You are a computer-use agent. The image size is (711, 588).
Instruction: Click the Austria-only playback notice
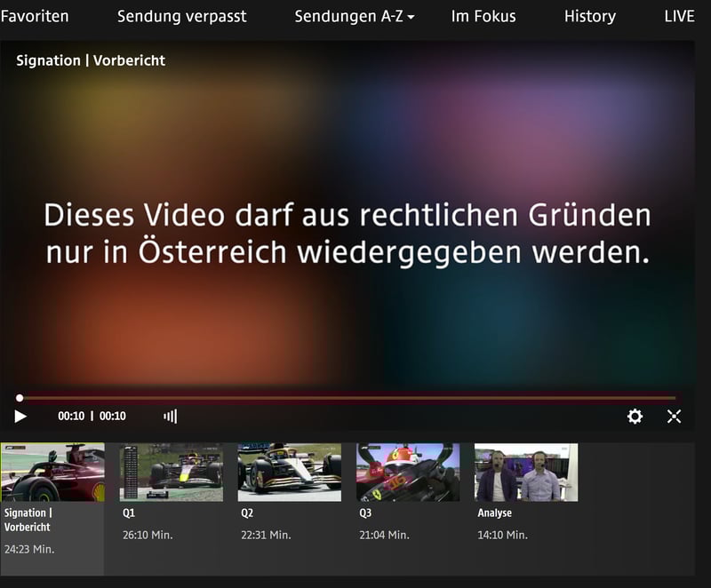click(348, 234)
